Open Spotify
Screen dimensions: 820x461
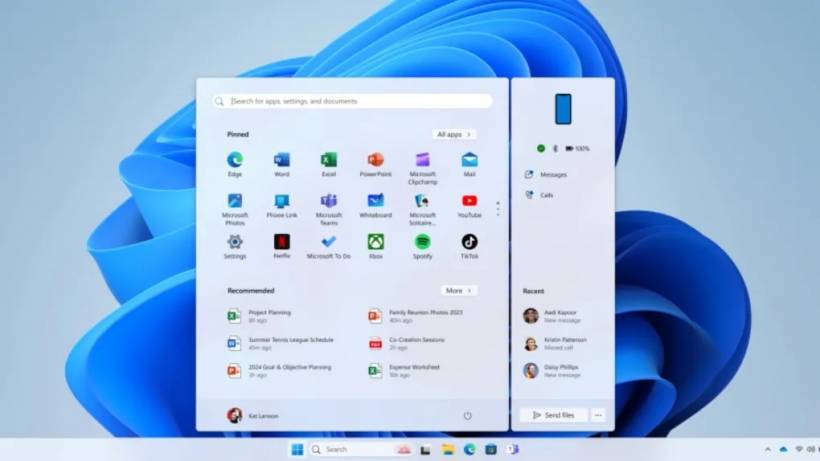423,246
